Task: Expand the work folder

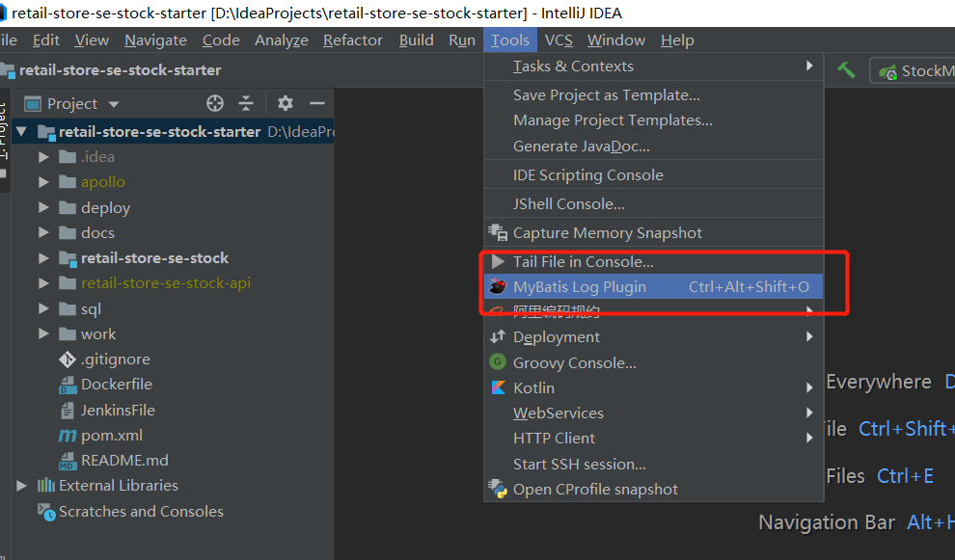Action: click(43, 333)
